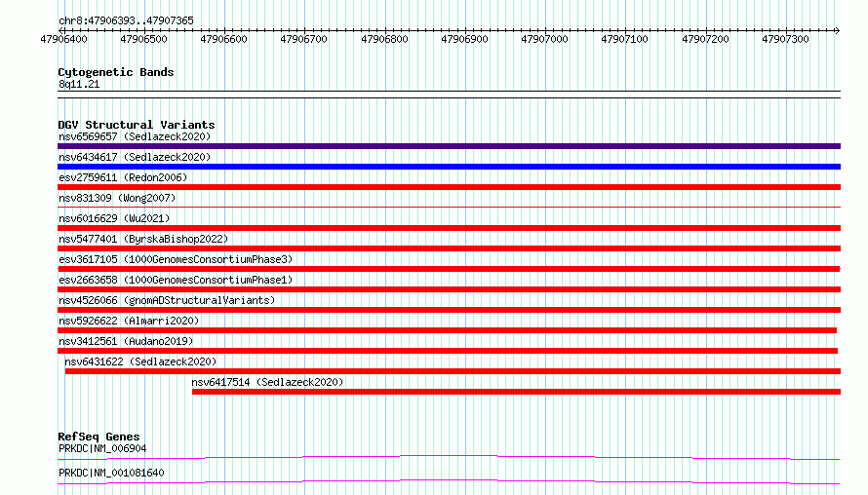This screenshot has height=495, width=868.
Task: Click the 47907100 ruler coordinate
Action: coord(624,39)
